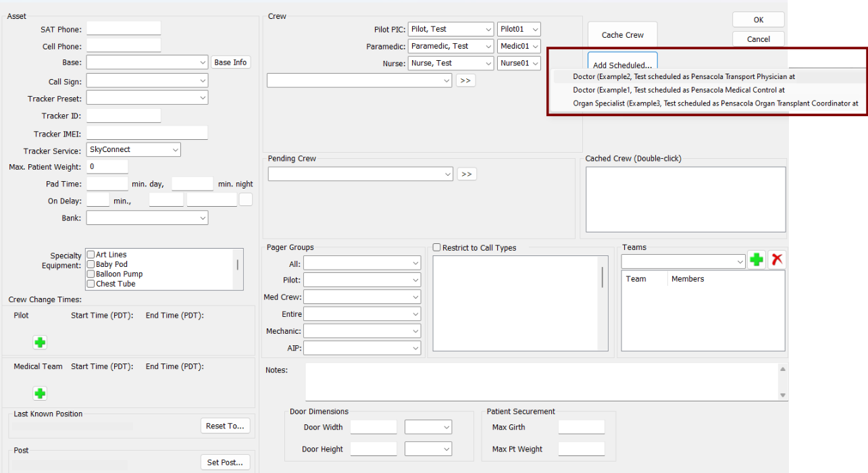Open the Medic01 role dropdown
The width and height of the screenshot is (868, 473).
point(519,46)
